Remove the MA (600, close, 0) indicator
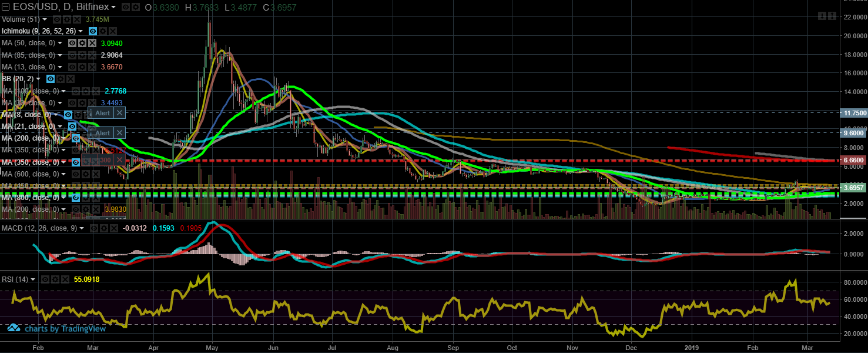This screenshot has height=353, width=868. [x=96, y=174]
